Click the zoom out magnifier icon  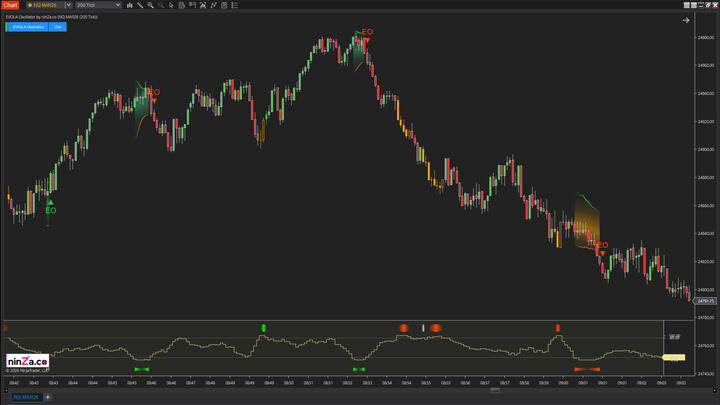pos(162,5)
